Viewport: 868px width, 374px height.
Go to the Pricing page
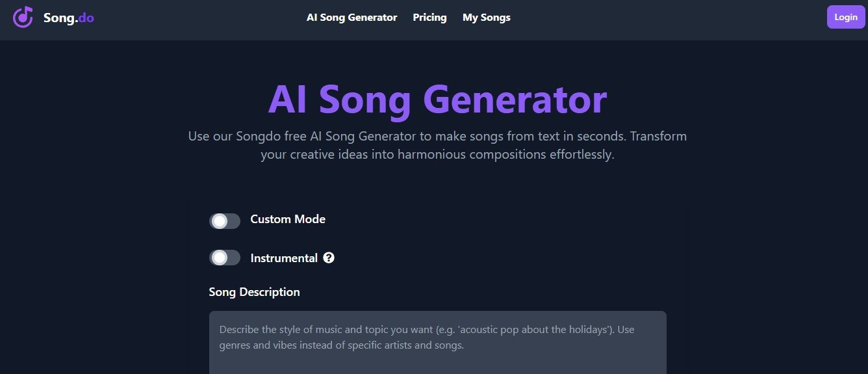[429, 18]
